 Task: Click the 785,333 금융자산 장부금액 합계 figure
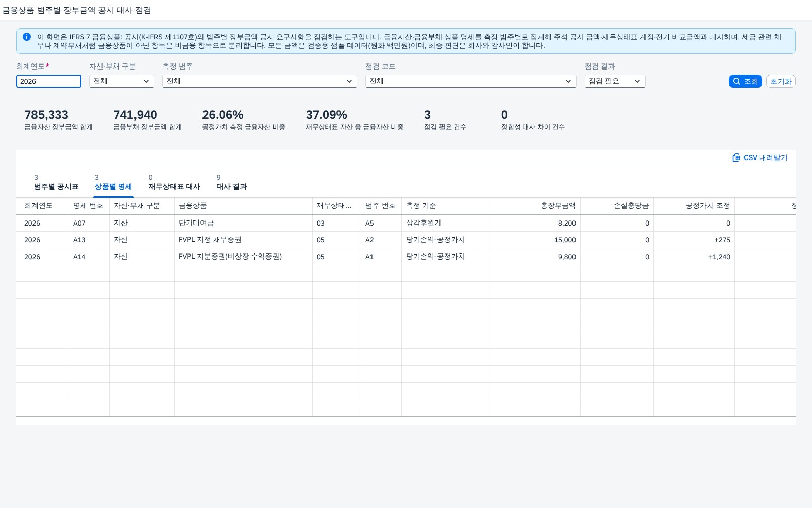point(46,115)
